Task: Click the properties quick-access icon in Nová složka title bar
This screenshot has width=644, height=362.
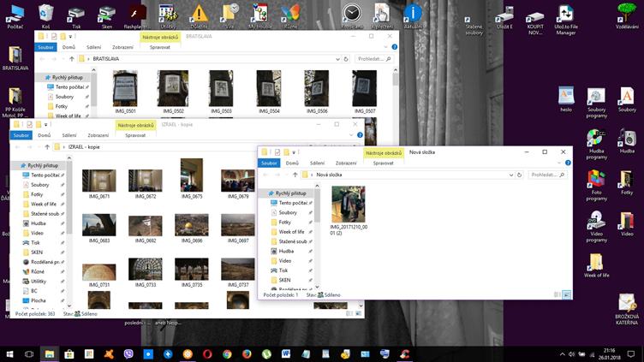Action: [x=277, y=152]
